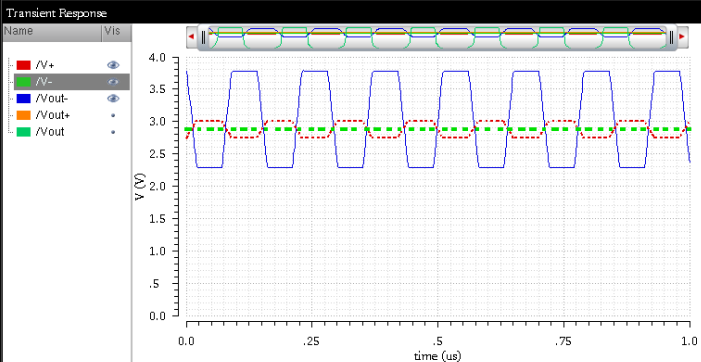701x362 pixels.
Task: Click the time (us) x-axis label
Action: pyautogui.click(x=437, y=356)
